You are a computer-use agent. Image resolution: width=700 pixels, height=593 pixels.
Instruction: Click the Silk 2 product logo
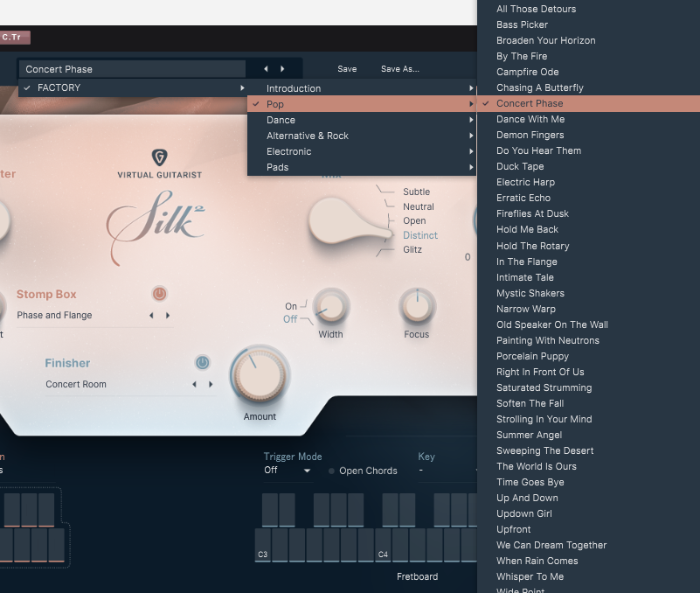(156, 227)
